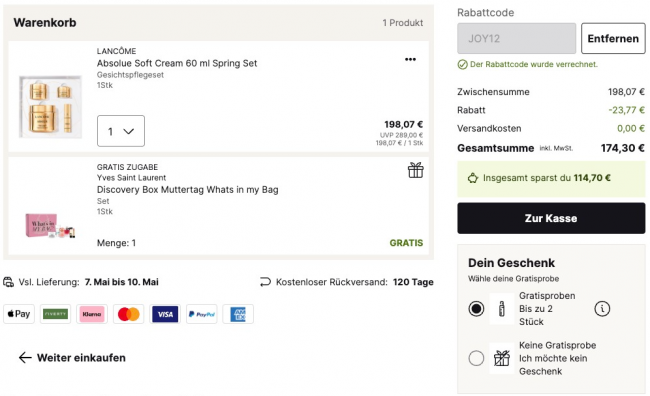Click the delivery truck icon by Vsl. Lieferung
Viewport: 650px width, 396px height.
[8, 282]
